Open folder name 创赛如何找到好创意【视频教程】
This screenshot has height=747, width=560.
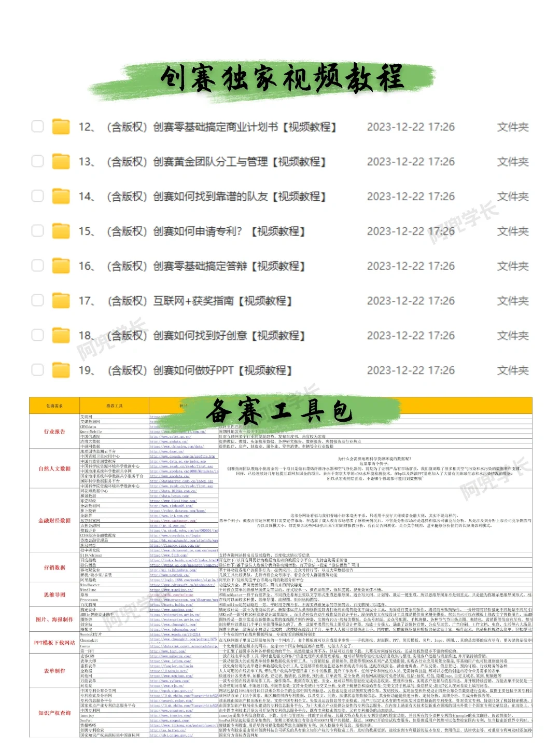(229, 336)
